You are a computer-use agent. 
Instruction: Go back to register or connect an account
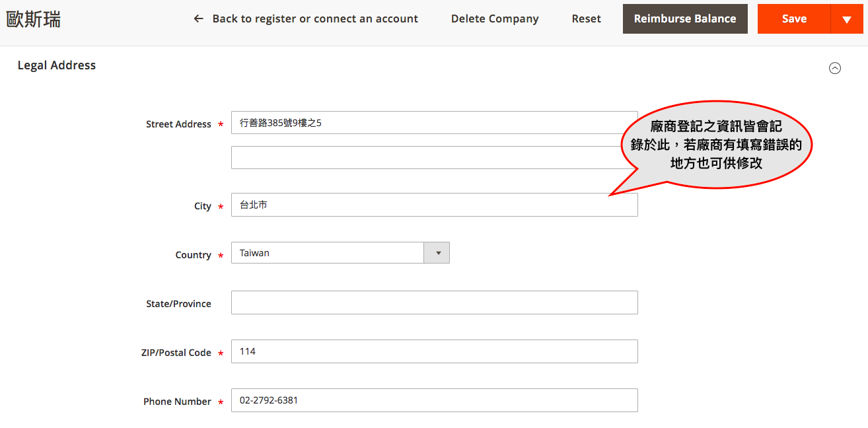pyautogui.click(x=314, y=19)
